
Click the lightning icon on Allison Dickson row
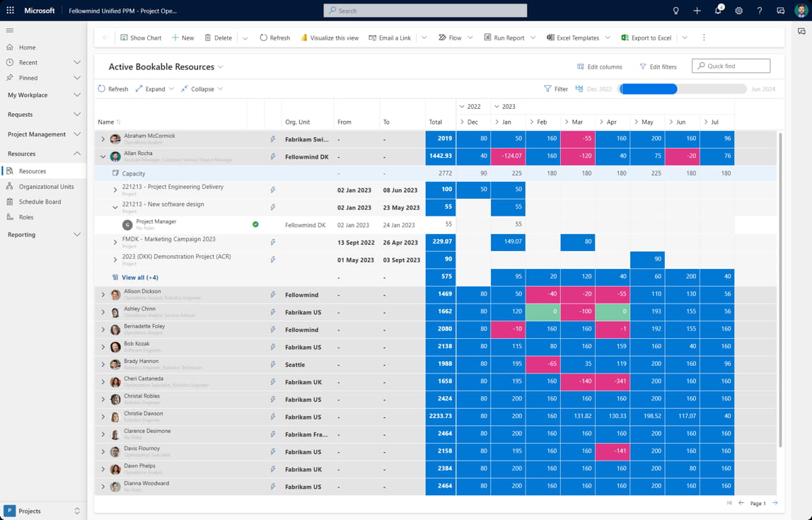272,295
